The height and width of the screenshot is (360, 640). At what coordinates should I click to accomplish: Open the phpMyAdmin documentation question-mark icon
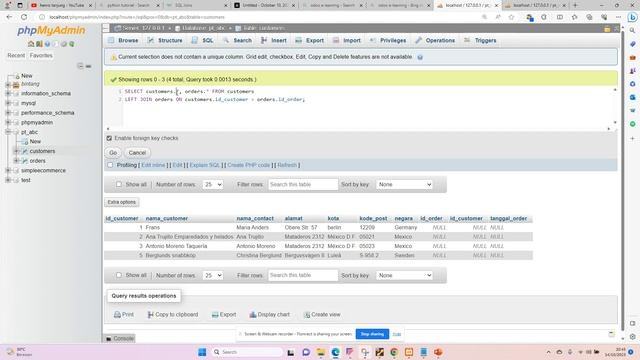pos(47,44)
